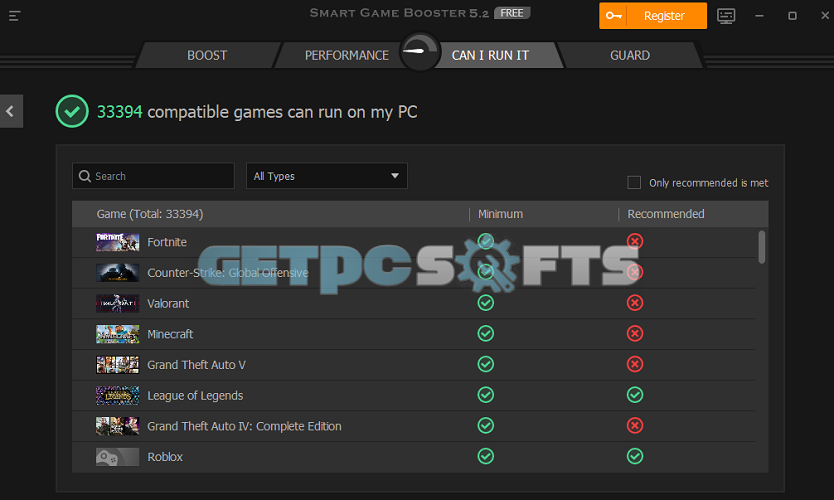This screenshot has width=834, height=500.
Task: Click GTA IV Complete Edition minimum check
Action: (x=486, y=426)
